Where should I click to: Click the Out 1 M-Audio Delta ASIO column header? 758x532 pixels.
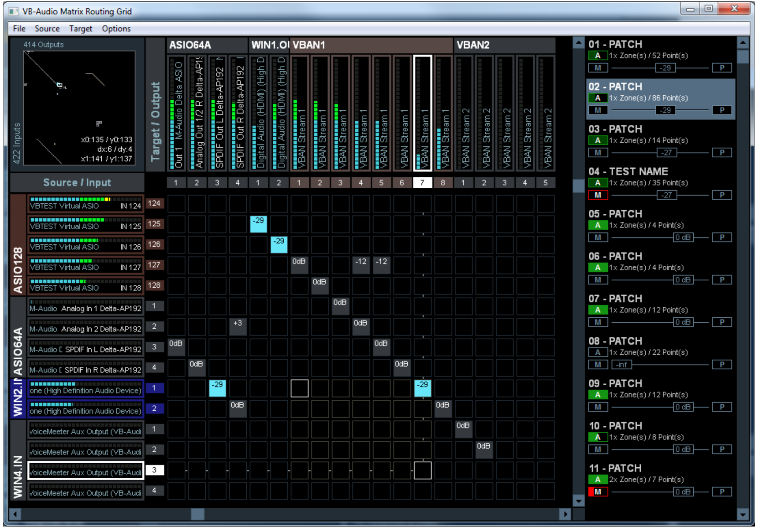pyautogui.click(x=176, y=113)
